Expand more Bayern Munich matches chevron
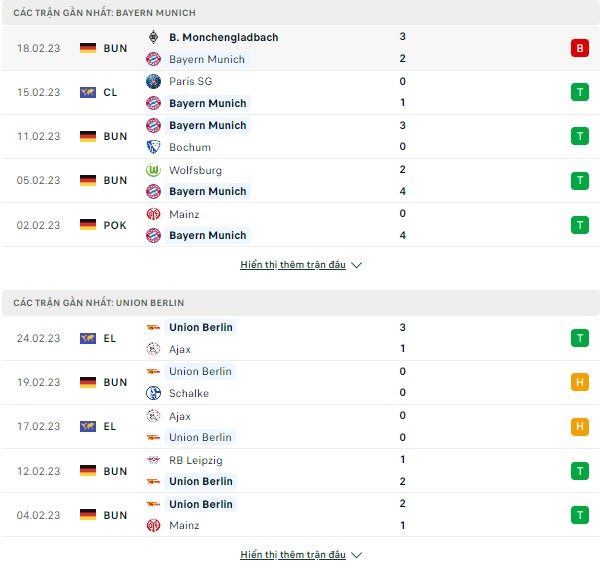600x569 pixels. pyautogui.click(x=356, y=265)
